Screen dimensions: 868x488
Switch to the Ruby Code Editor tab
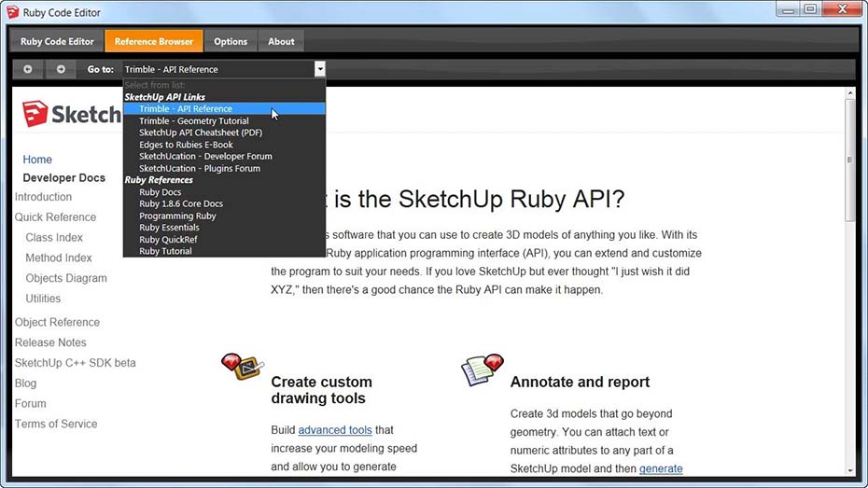[x=57, y=41]
